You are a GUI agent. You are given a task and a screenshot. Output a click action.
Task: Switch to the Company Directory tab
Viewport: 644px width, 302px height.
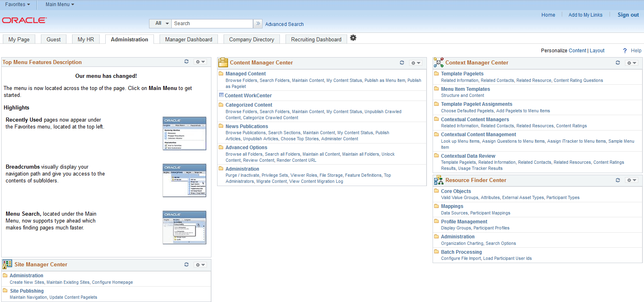252,39
